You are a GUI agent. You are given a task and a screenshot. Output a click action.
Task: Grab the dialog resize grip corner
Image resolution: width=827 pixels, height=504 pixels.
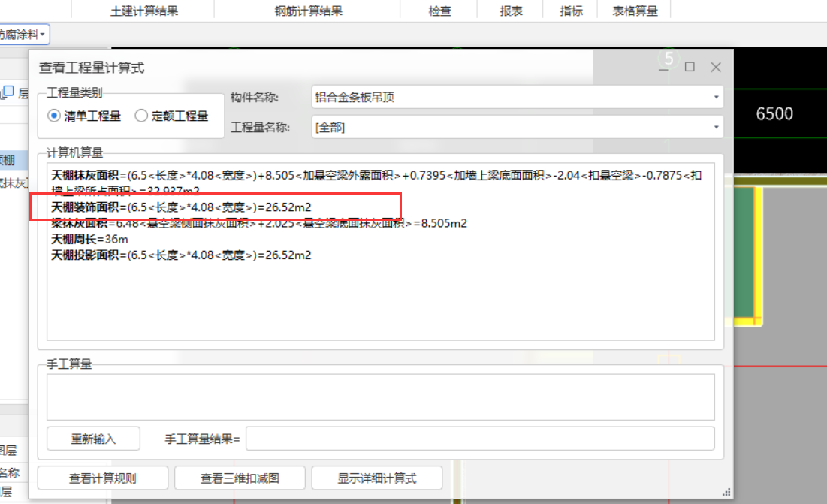727,493
